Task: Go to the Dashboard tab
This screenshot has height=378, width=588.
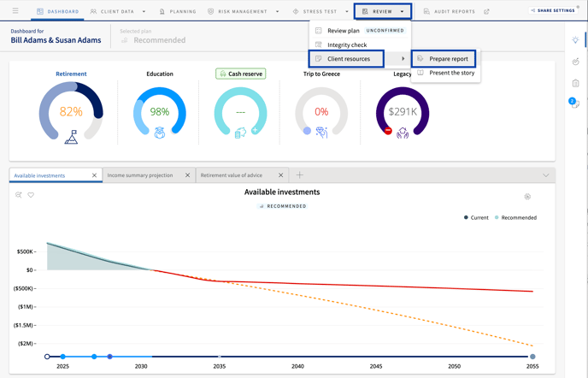Action: (58, 11)
